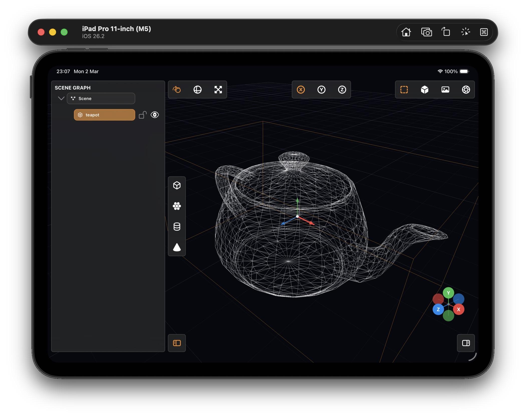Open the aperture render icon
This screenshot has height=420, width=526.
(466, 89)
